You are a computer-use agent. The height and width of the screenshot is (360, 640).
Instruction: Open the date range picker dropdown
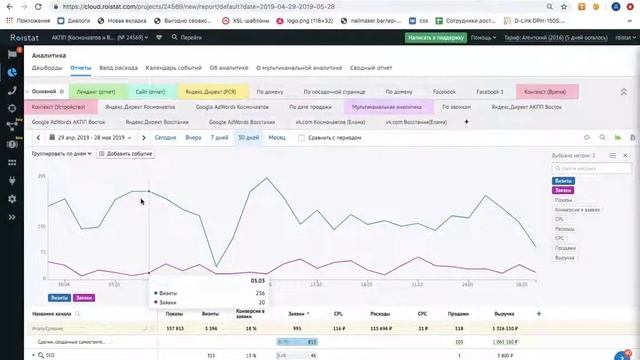pyautogui.click(x=91, y=138)
